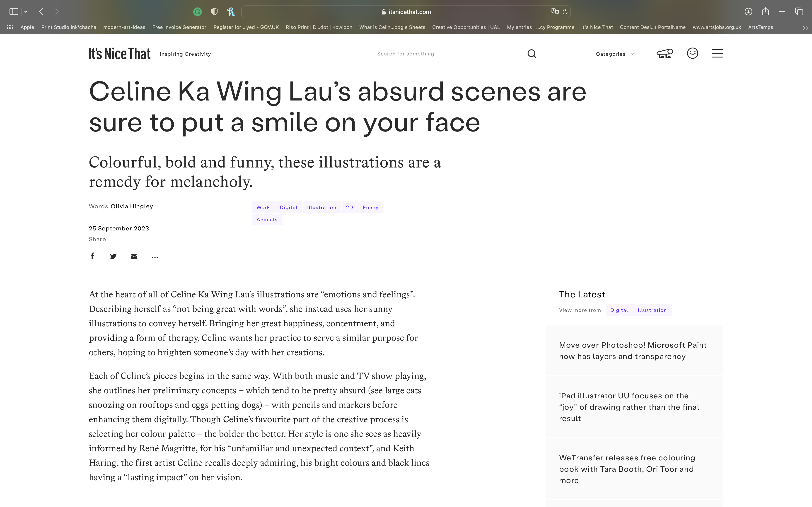Screen dimensions: 812x507
Task: Share article on Facebook icon
Action: [92, 256]
